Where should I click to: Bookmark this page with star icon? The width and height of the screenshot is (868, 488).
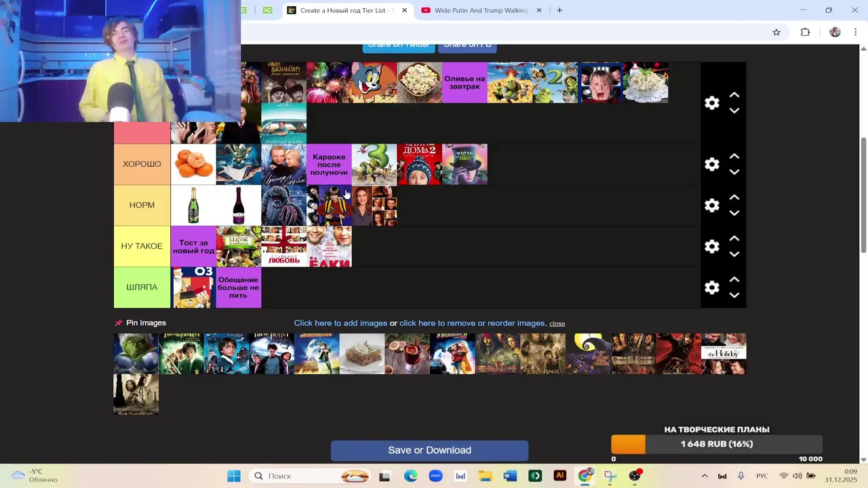pos(776,32)
